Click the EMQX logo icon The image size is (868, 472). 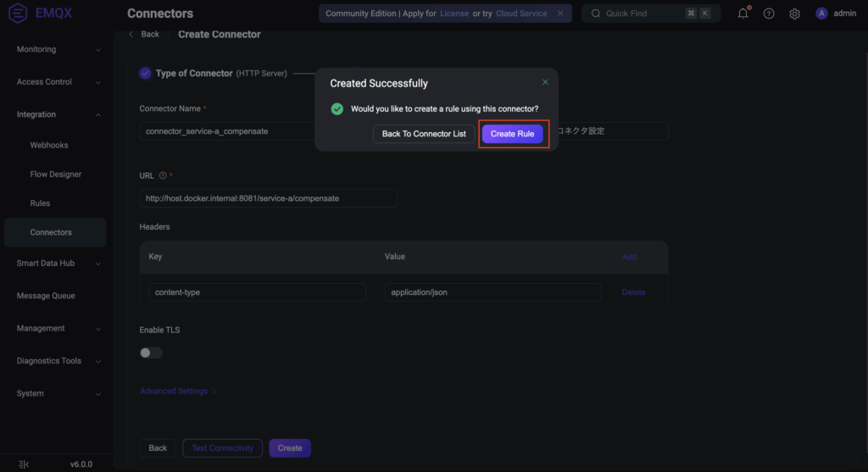pos(19,14)
